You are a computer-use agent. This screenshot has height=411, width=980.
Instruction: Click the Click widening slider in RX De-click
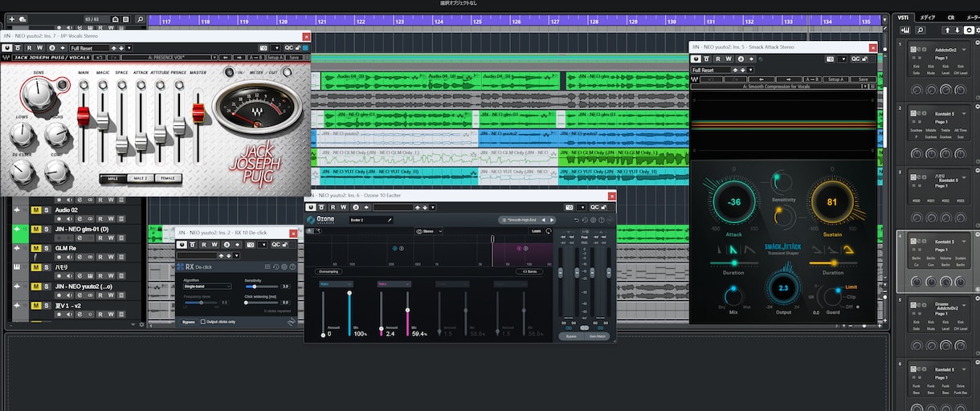click(x=261, y=303)
